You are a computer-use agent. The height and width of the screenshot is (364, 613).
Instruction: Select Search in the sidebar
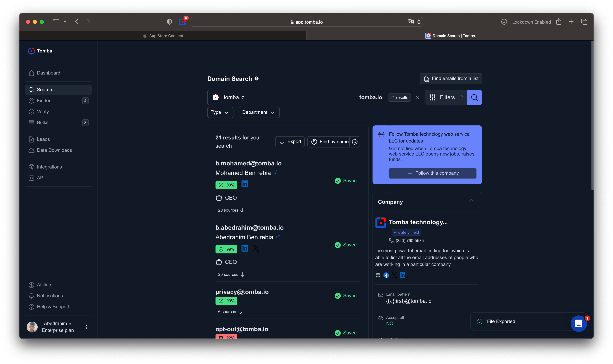[58, 90]
